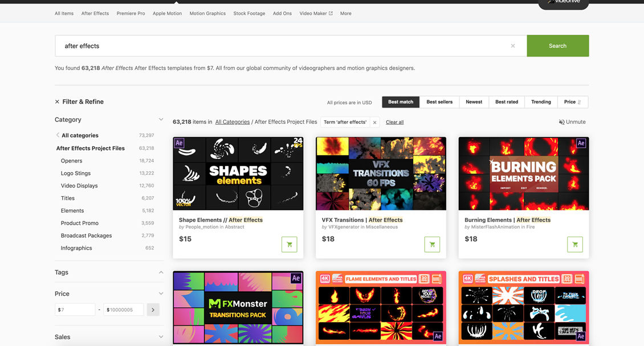The width and height of the screenshot is (644, 346).
Task: Click the back arrow beside All categories
Action: point(58,135)
